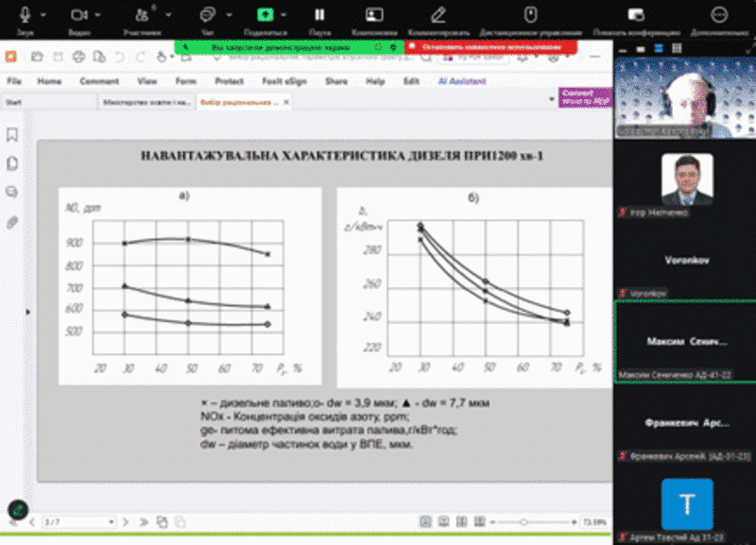Select Игор Немченко's video thumbnail

point(685,179)
